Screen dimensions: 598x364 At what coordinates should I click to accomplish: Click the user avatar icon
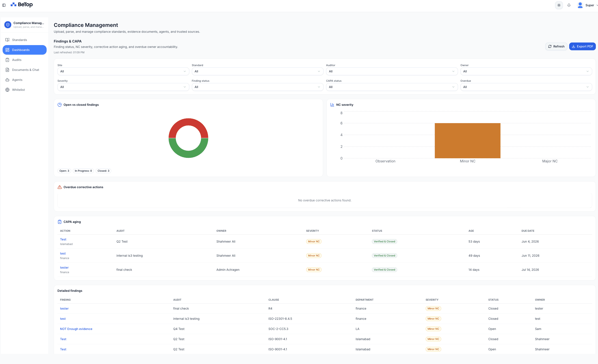pyautogui.click(x=580, y=5)
